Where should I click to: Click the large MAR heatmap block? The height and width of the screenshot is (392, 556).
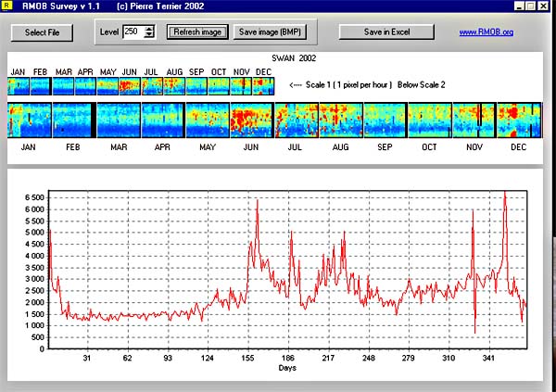118,120
